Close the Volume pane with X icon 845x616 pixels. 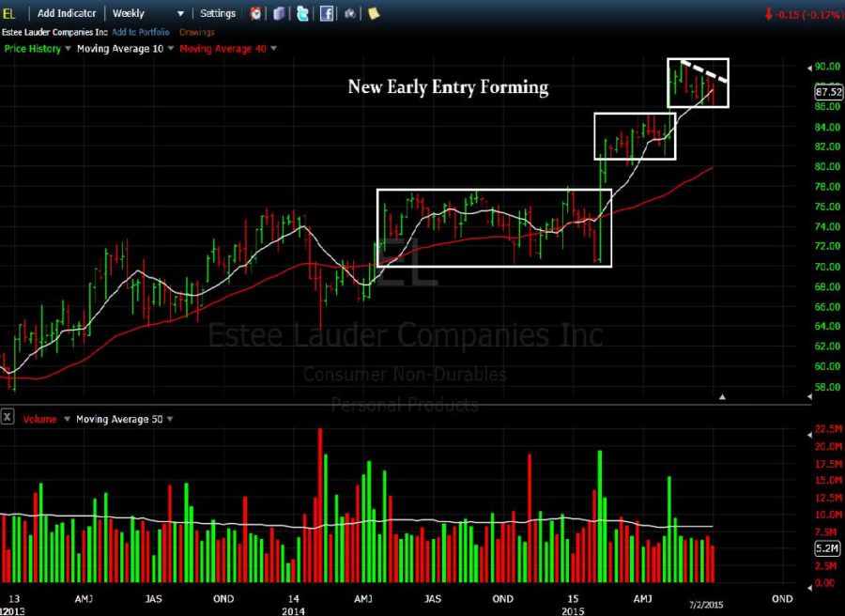[x=8, y=417]
